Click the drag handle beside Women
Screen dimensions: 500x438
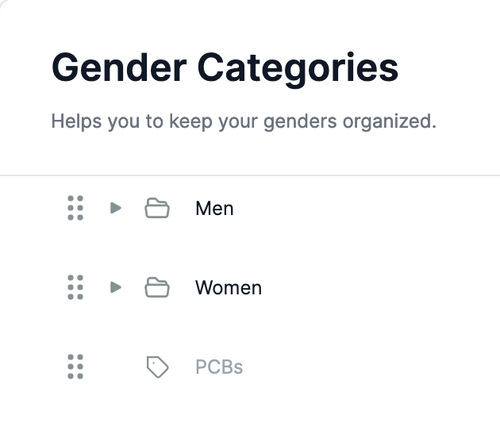click(75, 287)
